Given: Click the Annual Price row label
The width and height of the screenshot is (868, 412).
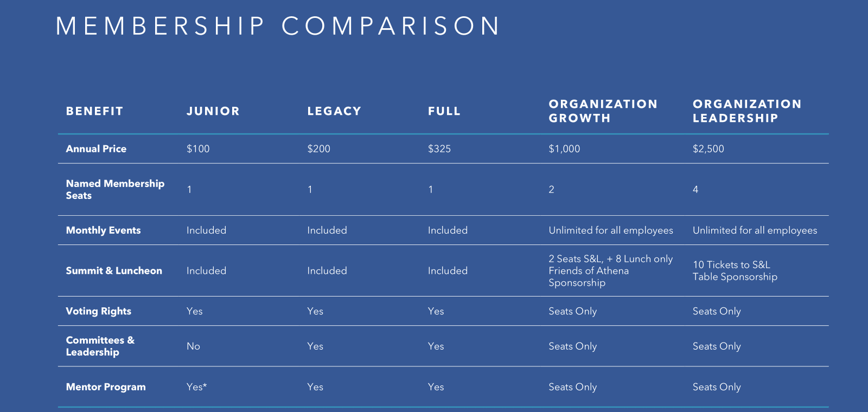Looking at the screenshot, I should click(x=96, y=149).
